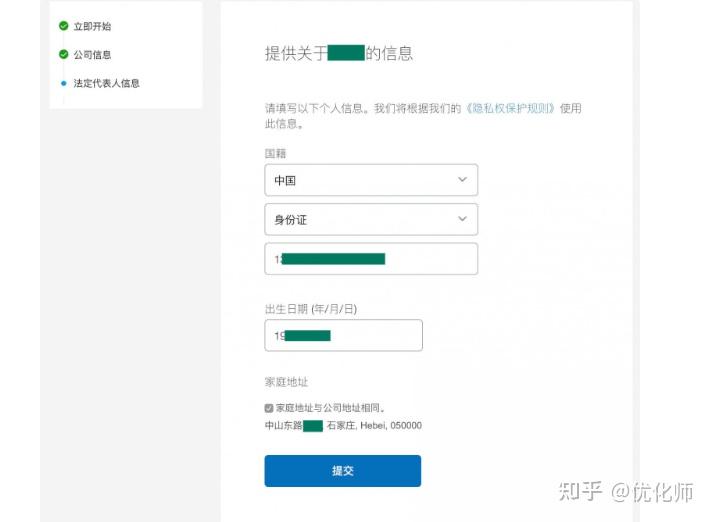Viewport: 711px width, 522px height.
Task: Go to the 立即开始 step
Action: (x=92, y=27)
